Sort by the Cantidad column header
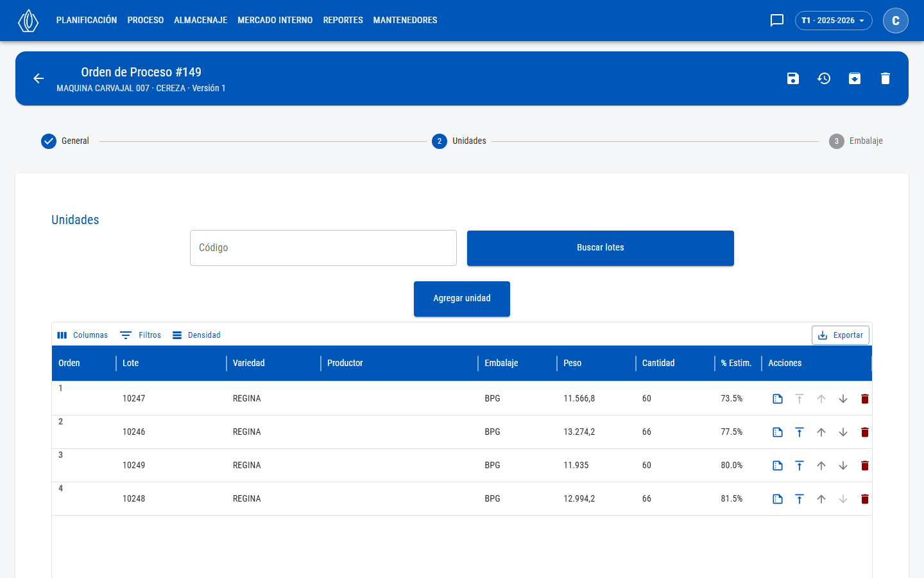The width and height of the screenshot is (924, 578). point(658,363)
